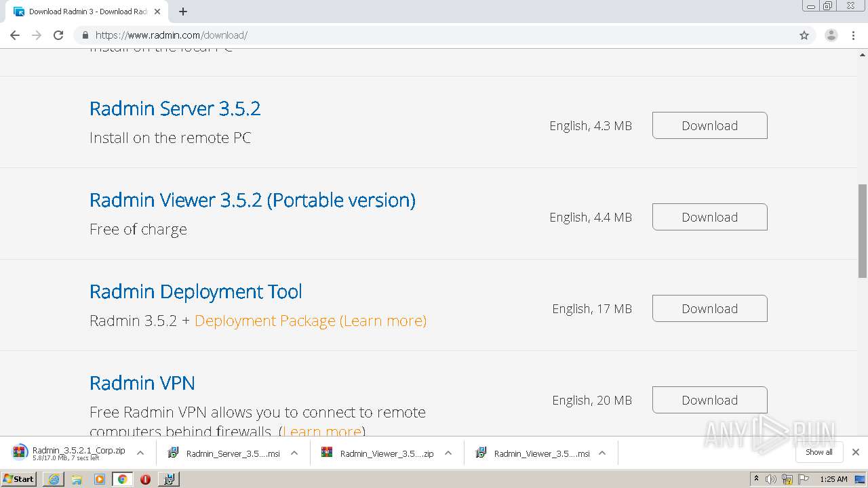This screenshot has height=488, width=868.
Task: Show hidden system tray icons
Action: (756, 479)
